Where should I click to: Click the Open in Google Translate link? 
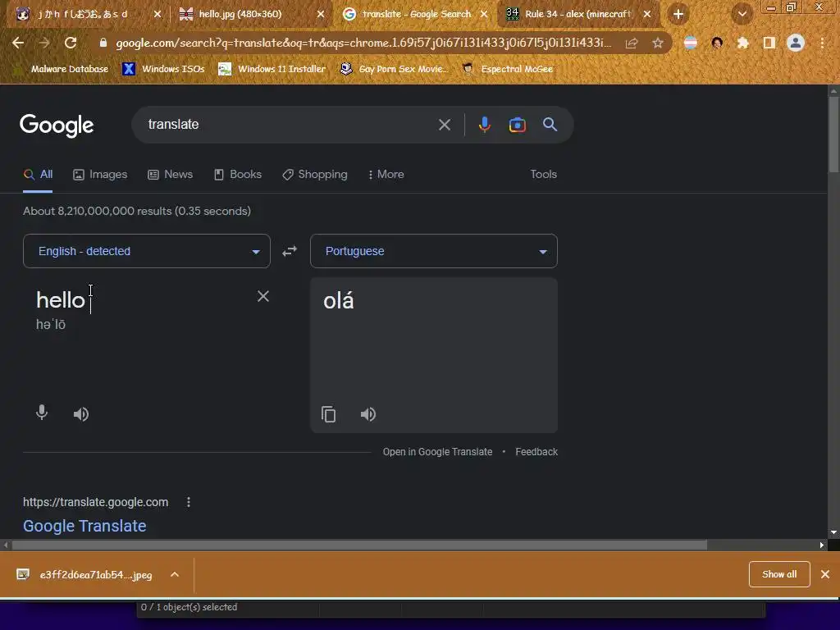(x=437, y=452)
